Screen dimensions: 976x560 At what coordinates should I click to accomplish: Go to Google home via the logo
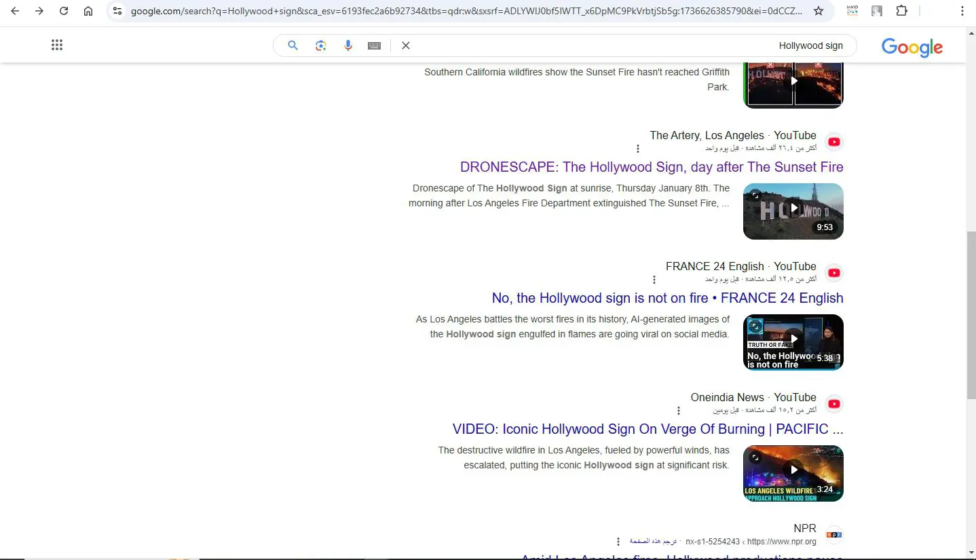click(x=912, y=47)
